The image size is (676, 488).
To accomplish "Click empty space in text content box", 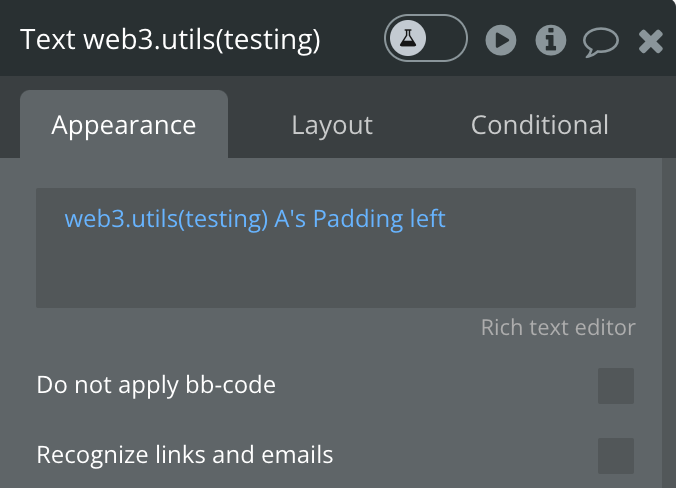I will 336,271.
